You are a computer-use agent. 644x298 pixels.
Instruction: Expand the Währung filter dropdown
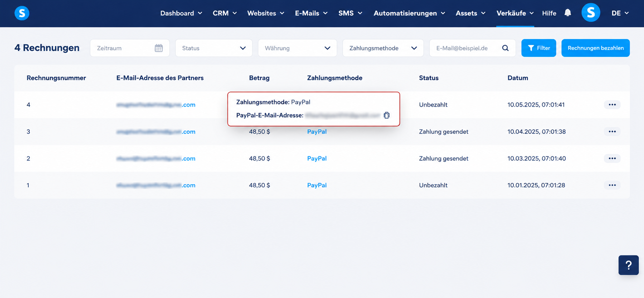(297, 48)
